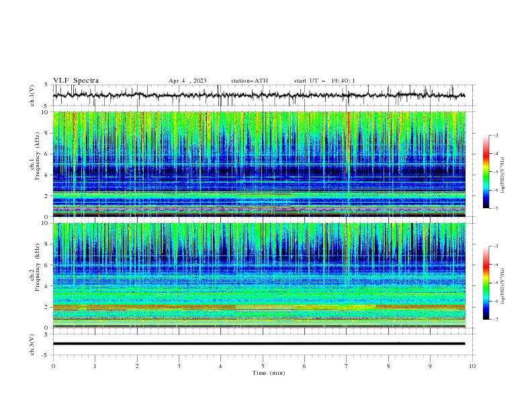Click the "-7" tick on ch.2 colorbar

[x=495, y=320]
